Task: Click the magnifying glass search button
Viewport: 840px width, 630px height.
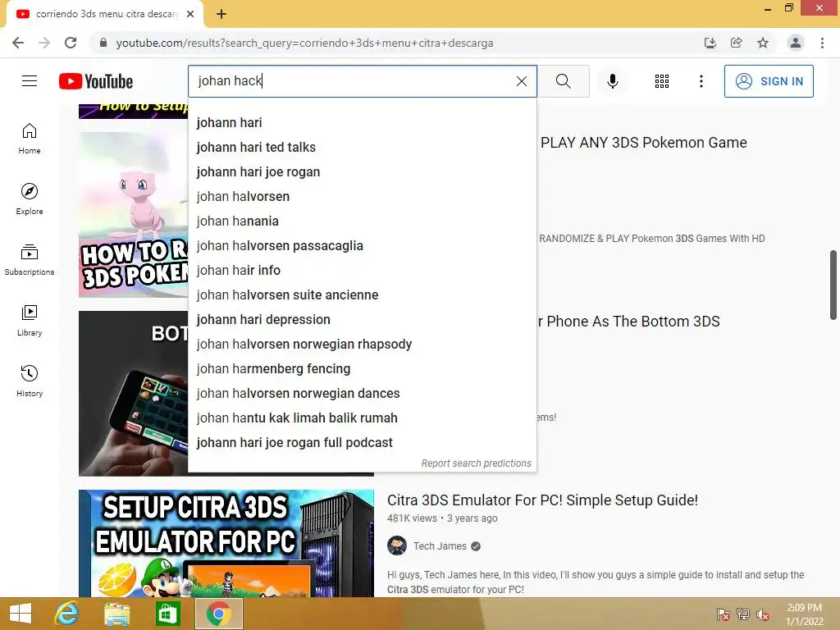Action: [x=563, y=81]
